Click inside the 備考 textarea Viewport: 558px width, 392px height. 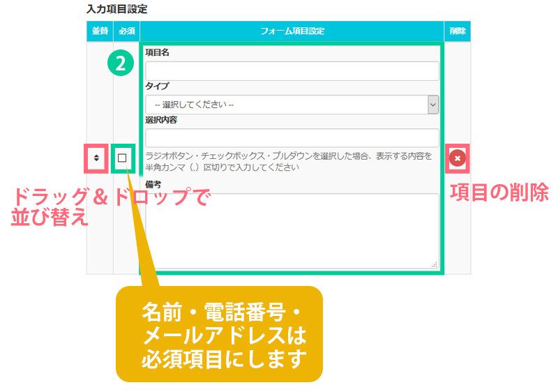click(292, 230)
